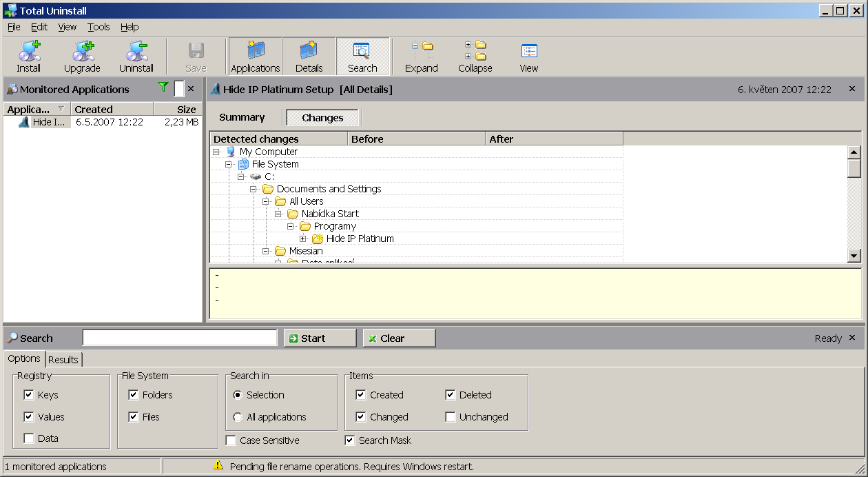Collapse the Misesian tree node
Screen dimensions: 868x477
click(x=266, y=251)
